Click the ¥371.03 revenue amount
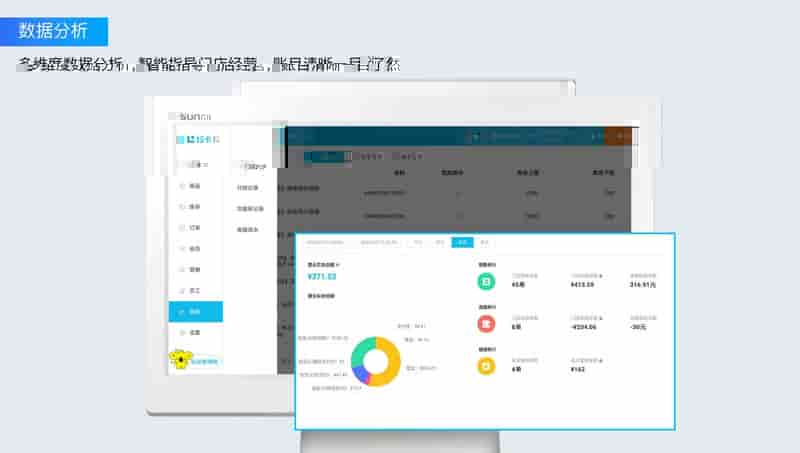Viewport: 800px width, 453px height. [x=322, y=276]
